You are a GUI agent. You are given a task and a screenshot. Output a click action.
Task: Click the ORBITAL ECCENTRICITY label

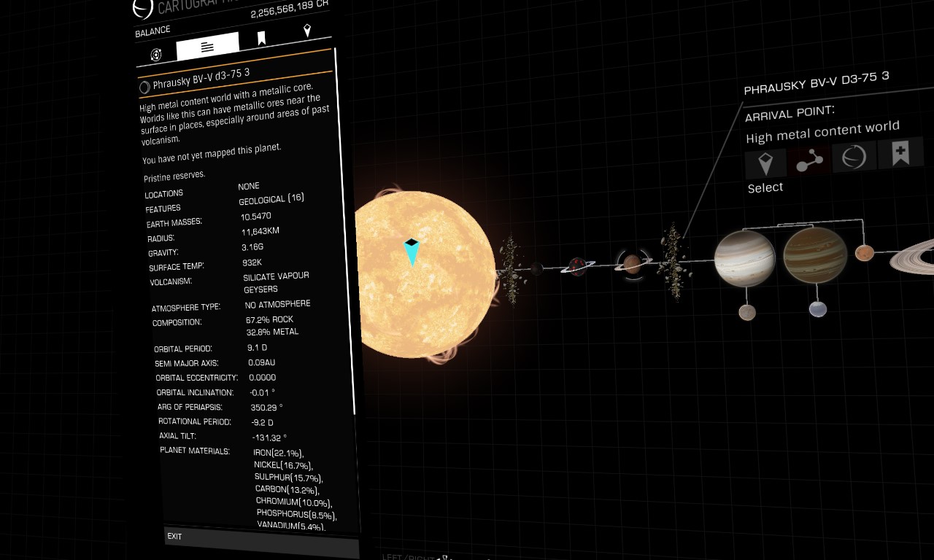(x=197, y=378)
